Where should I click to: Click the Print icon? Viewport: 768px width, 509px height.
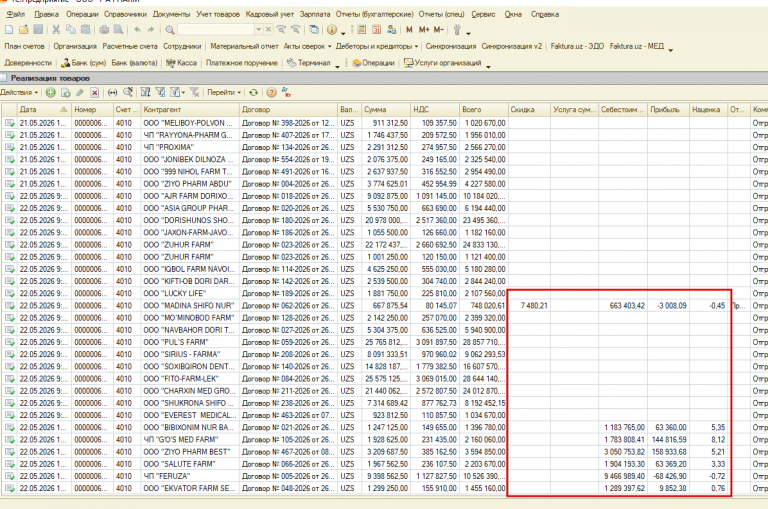(104, 30)
